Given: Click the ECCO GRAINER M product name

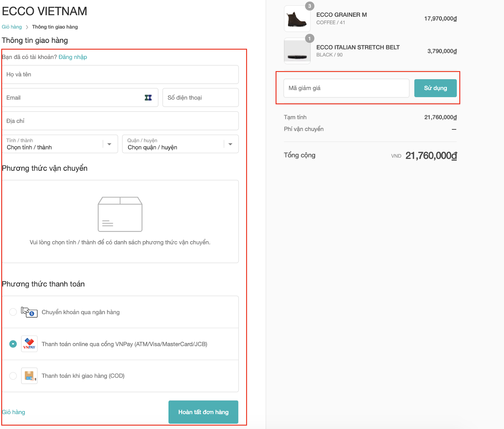Looking at the screenshot, I should (341, 15).
